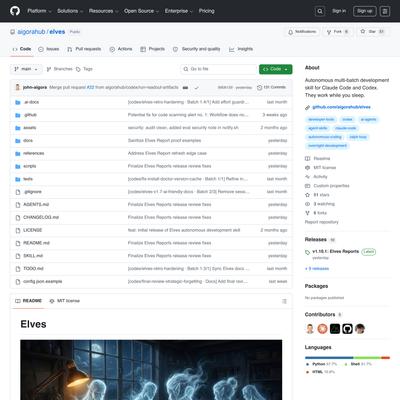400x400 pixels.
Task: Switch to the Issues tab
Action: click(x=49, y=49)
